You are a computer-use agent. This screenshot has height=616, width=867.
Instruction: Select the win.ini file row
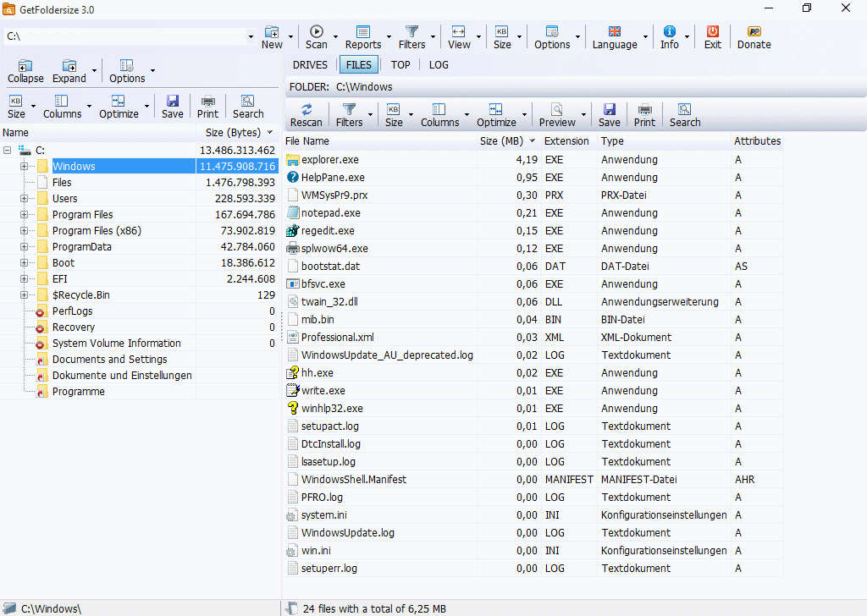pyautogui.click(x=533, y=550)
